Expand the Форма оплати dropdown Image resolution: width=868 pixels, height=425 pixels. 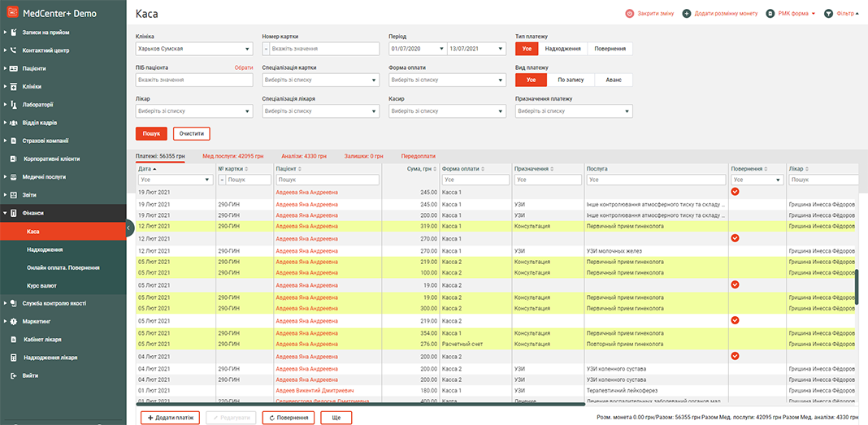[x=445, y=80]
